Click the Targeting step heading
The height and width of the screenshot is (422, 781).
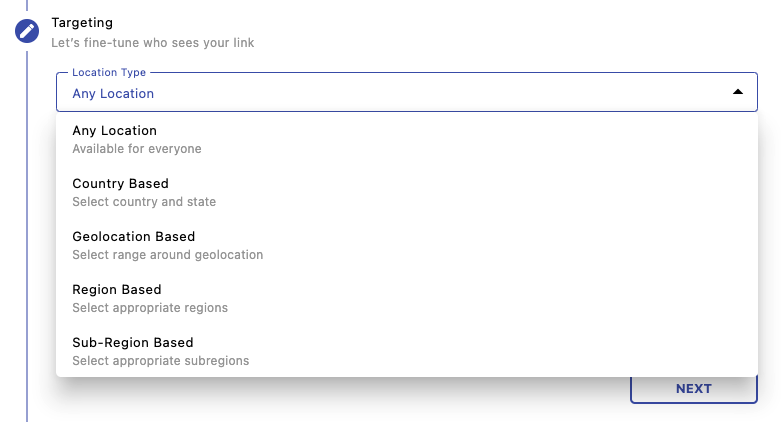pos(82,22)
